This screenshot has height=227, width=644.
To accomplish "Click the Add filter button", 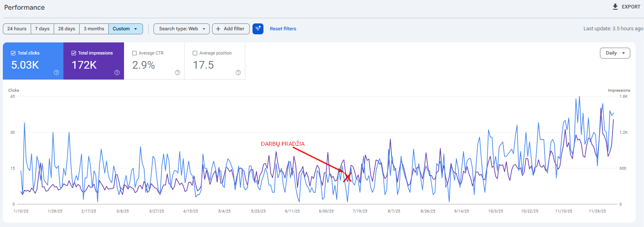I will click(x=231, y=29).
